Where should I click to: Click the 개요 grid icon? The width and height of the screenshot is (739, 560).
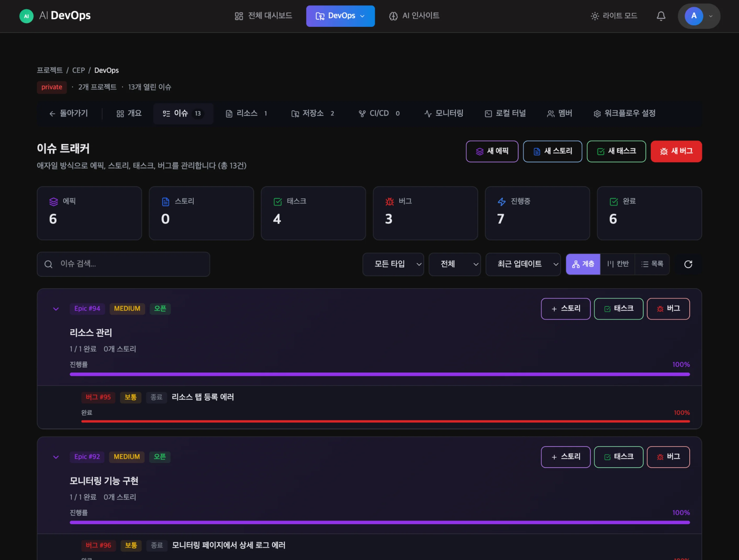pos(120,114)
